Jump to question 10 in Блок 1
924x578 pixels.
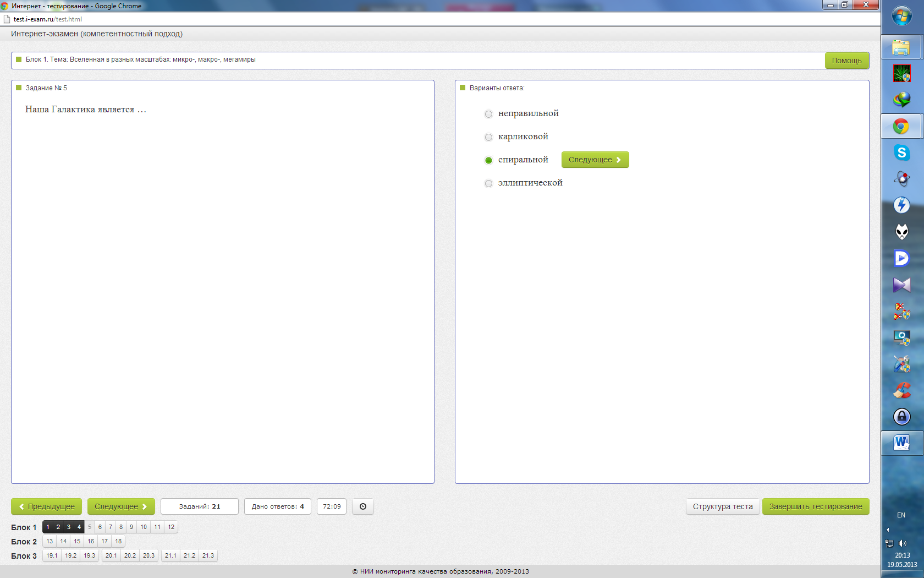(x=144, y=527)
